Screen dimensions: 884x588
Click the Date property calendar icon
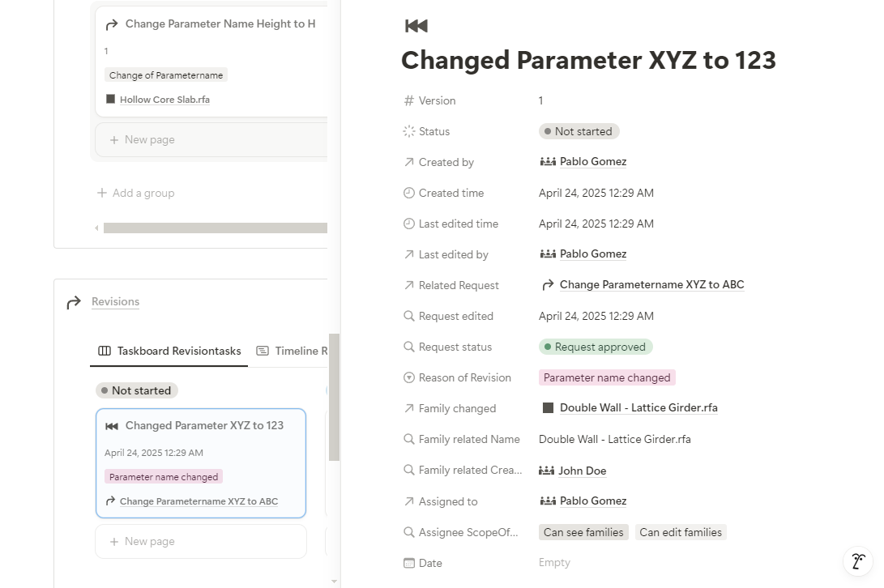pyautogui.click(x=409, y=563)
